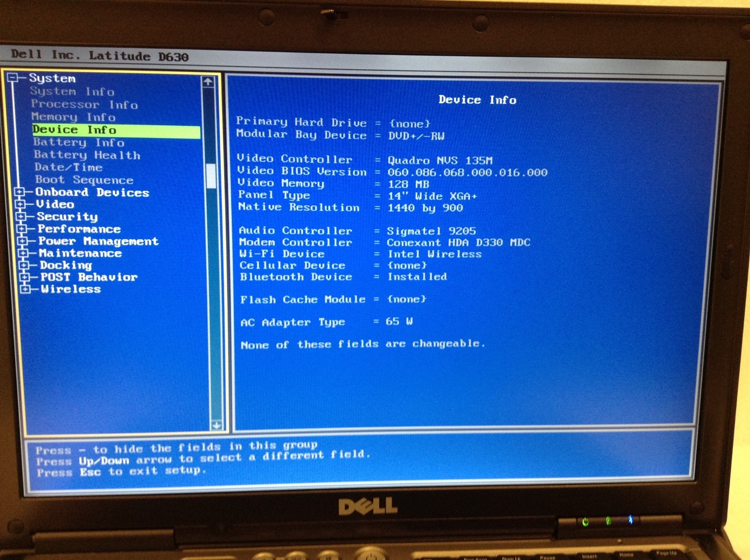Open the Memory Info page
The width and height of the screenshot is (750, 560).
pyautogui.click(x=74, y=117)
